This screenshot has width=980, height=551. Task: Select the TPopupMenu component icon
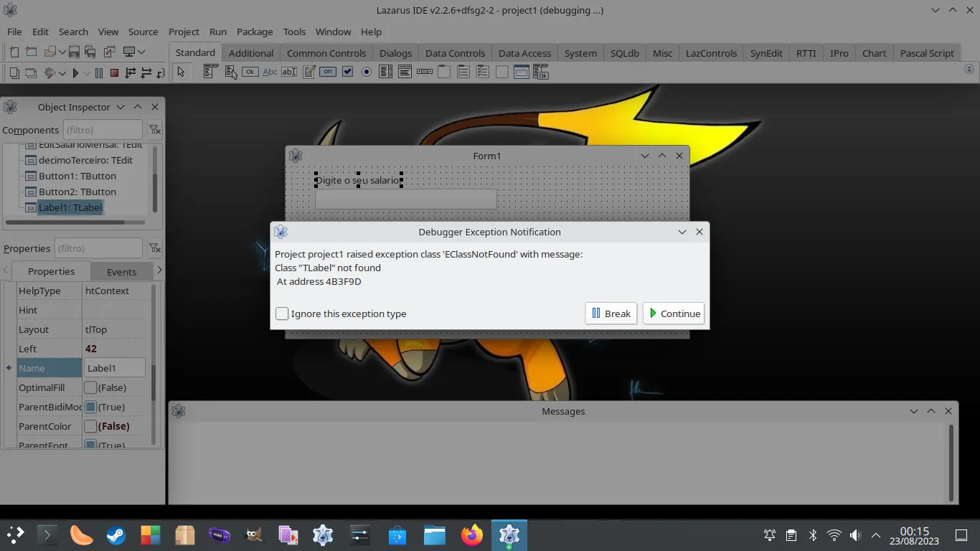pos(230,72)
